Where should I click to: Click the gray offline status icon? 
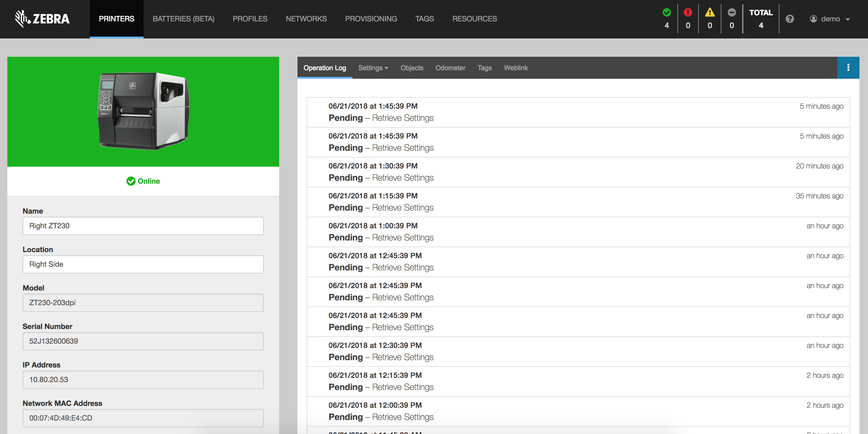[x=731, y=13]
